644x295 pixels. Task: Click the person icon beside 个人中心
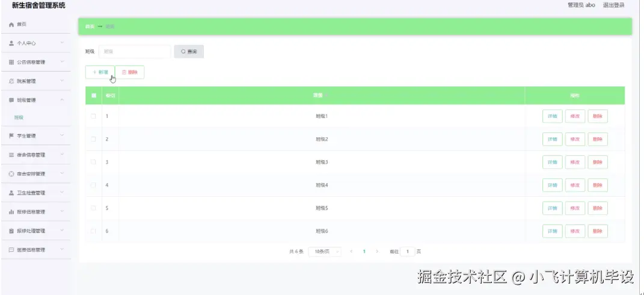(11, 43)
